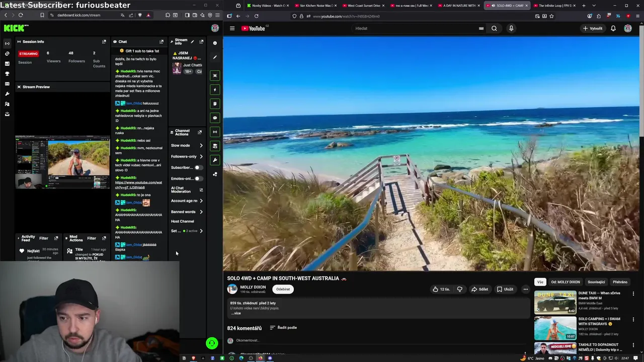Open Mod Actions Filter

tap(92, 238)
